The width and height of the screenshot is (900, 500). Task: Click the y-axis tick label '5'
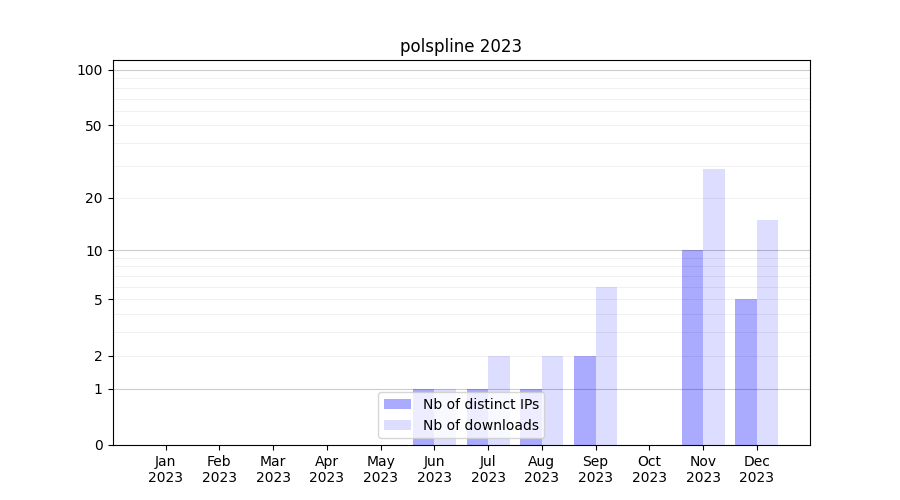(x=98, y=300)
